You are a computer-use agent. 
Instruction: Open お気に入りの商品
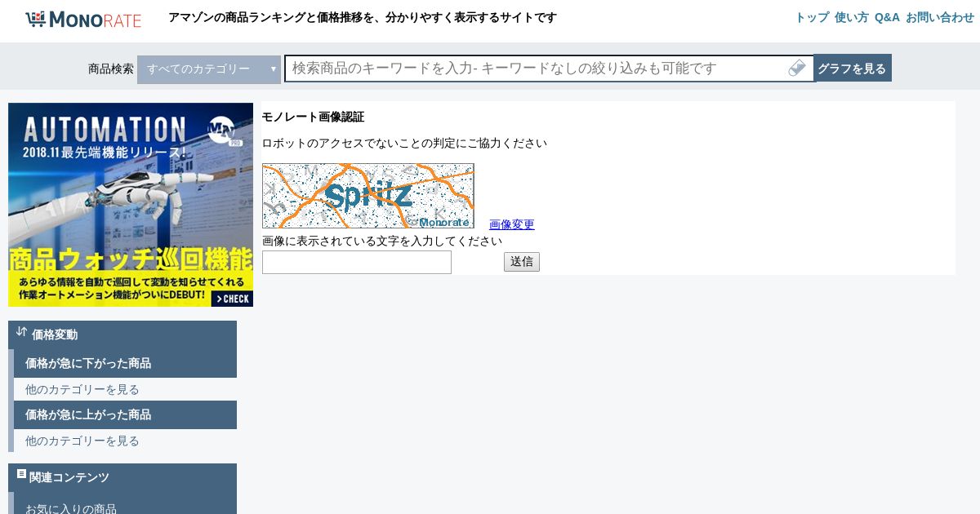[71, 508]
